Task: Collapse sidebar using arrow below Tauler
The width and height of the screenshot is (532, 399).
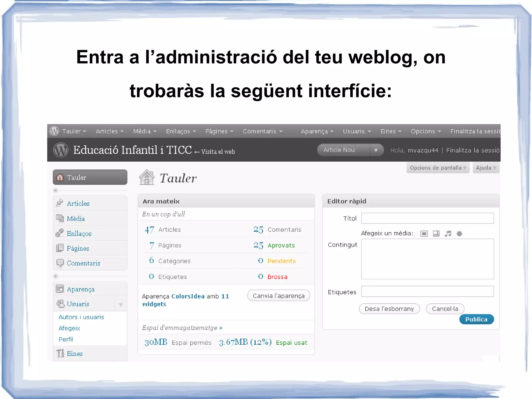Action: pos(56,190)
